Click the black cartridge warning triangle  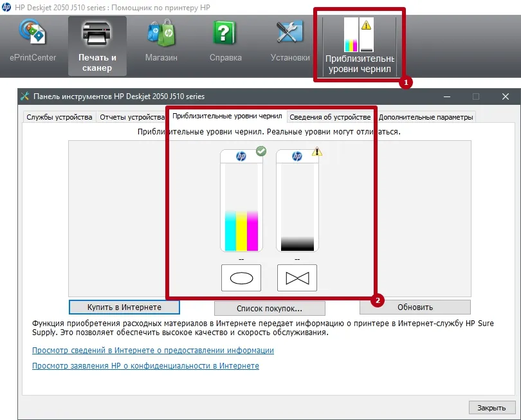coord(317,152)
